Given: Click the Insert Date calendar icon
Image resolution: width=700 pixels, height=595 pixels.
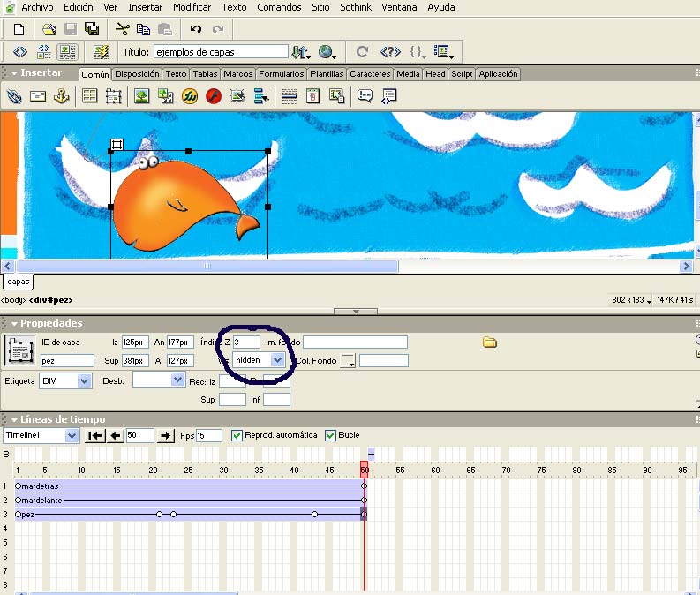Looking at the screenshot, I should click(313, 96).
